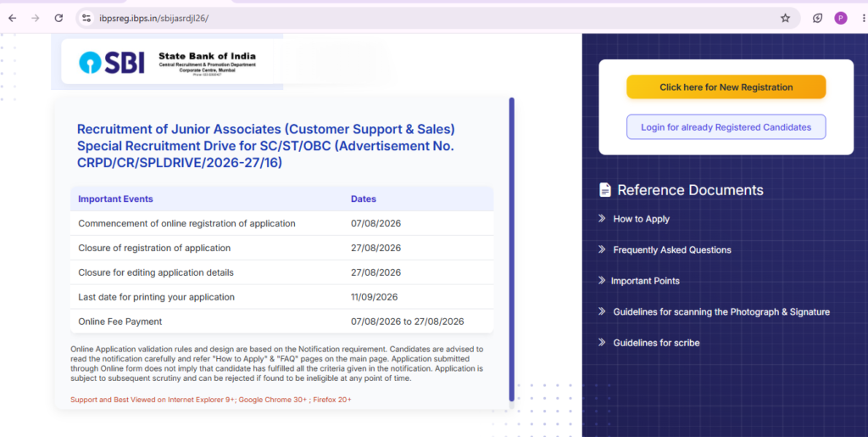Select Closure for editing application details text
The height and width of the screenshot is (437, 868).
tap(156, 272)
